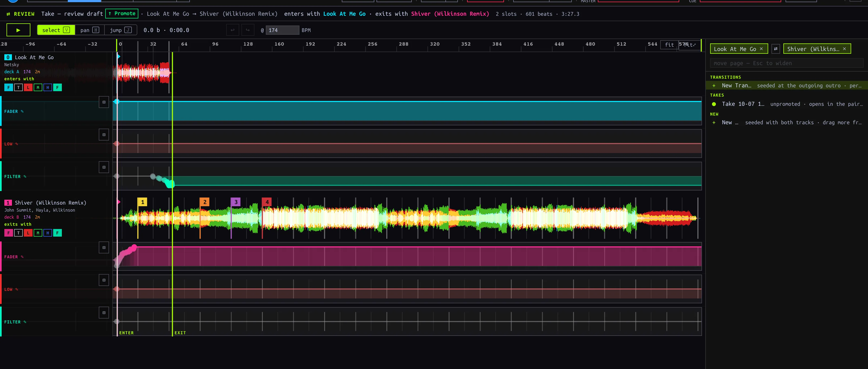Viewport: 868px width, 369px height.
Task: Jump to orange cue marker 2
Action: [x=205, y=202]
